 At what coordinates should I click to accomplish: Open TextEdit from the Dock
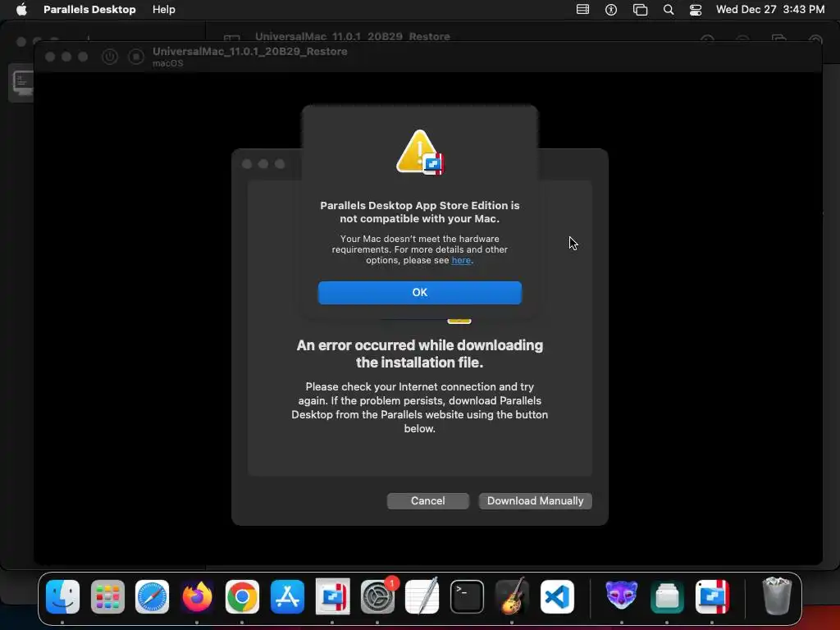(422, 597)
